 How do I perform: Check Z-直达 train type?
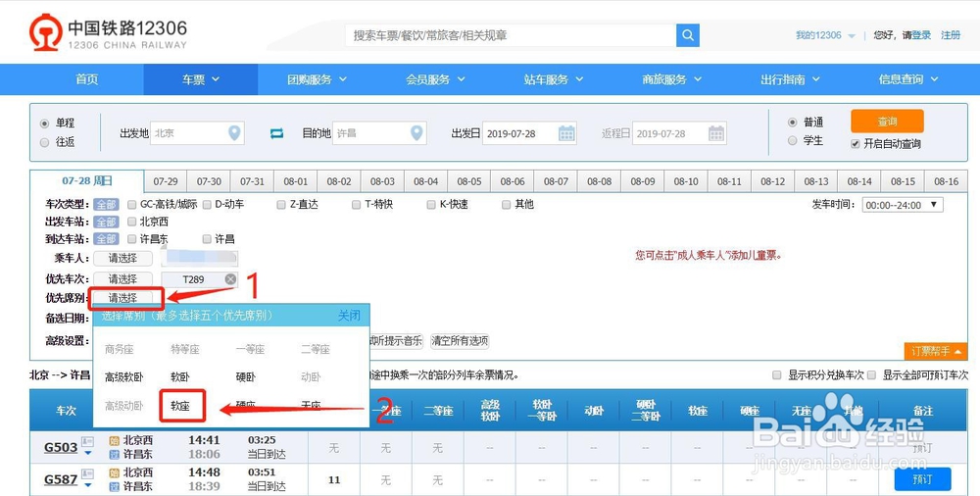[281, 205]
